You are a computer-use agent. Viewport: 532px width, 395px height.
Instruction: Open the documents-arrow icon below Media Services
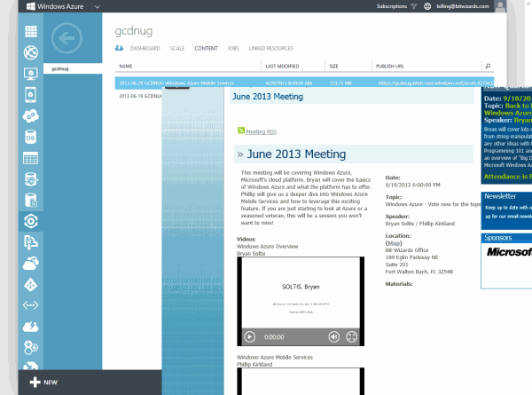(30, 242)
